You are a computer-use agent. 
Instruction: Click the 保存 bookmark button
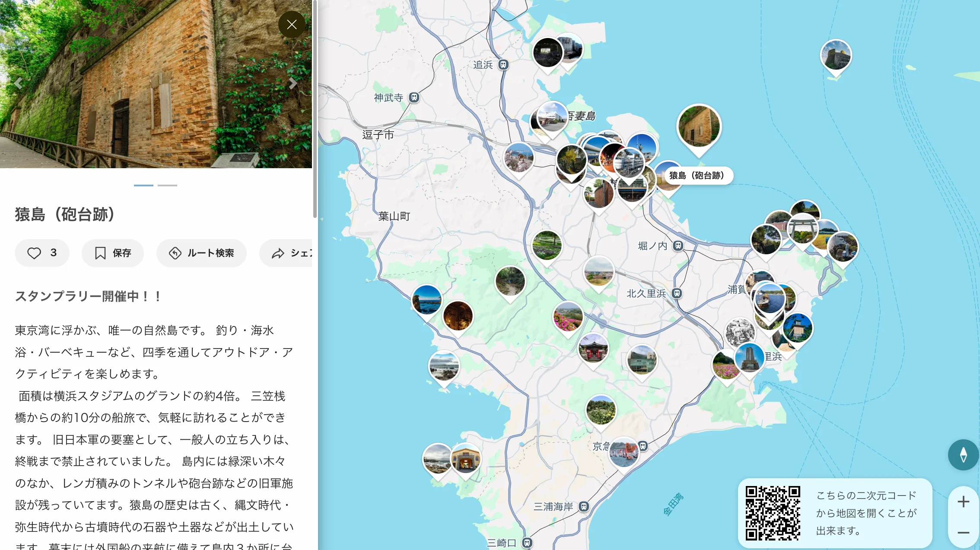[113, 253]
